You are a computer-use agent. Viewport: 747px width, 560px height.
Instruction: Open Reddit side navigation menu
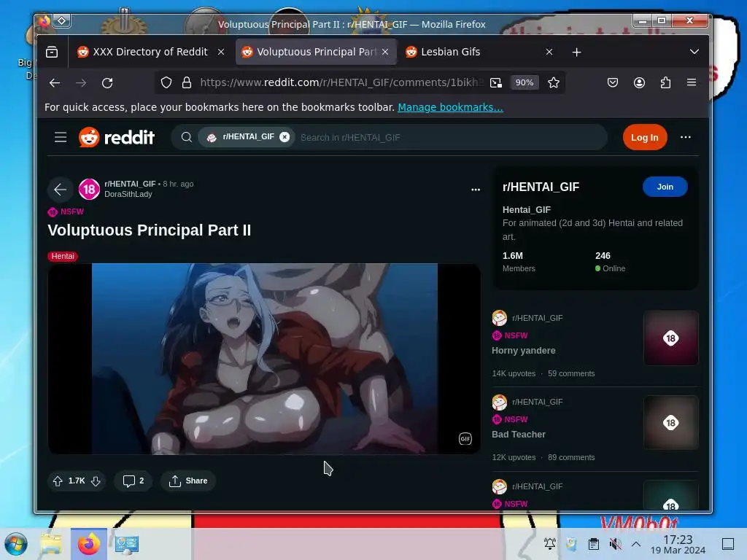[61, 138]
